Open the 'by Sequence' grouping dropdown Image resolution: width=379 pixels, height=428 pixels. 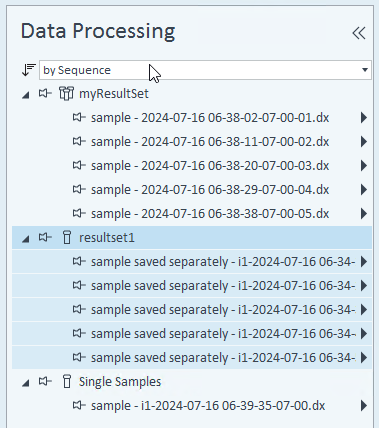tap(205, 70)
